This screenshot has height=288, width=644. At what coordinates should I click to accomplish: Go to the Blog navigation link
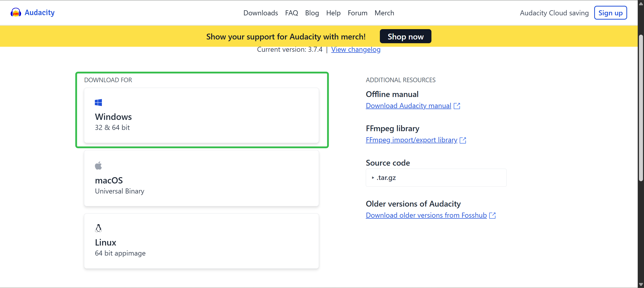[x=312, y=13]
